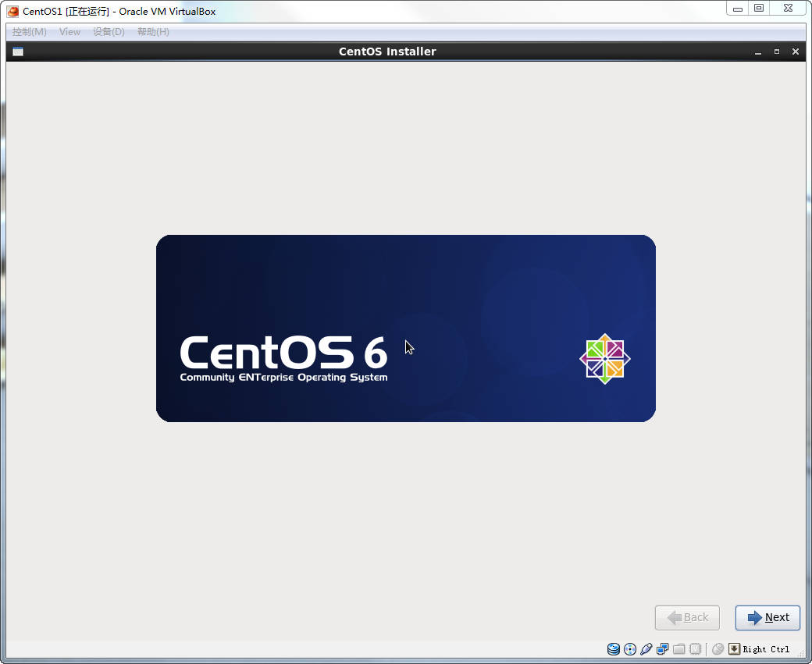Click the Right Ctrl host key label
Viewport: 812px width, 664px height.
[767, 649]
